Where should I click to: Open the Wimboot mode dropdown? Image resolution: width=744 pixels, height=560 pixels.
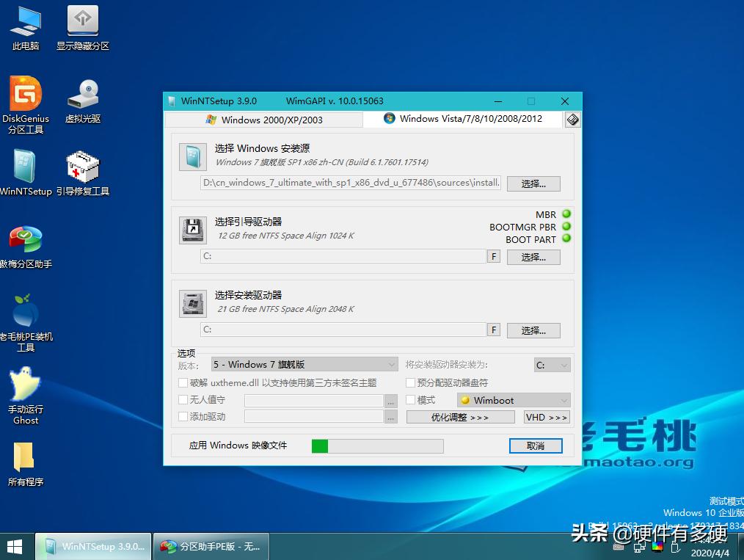514,400
